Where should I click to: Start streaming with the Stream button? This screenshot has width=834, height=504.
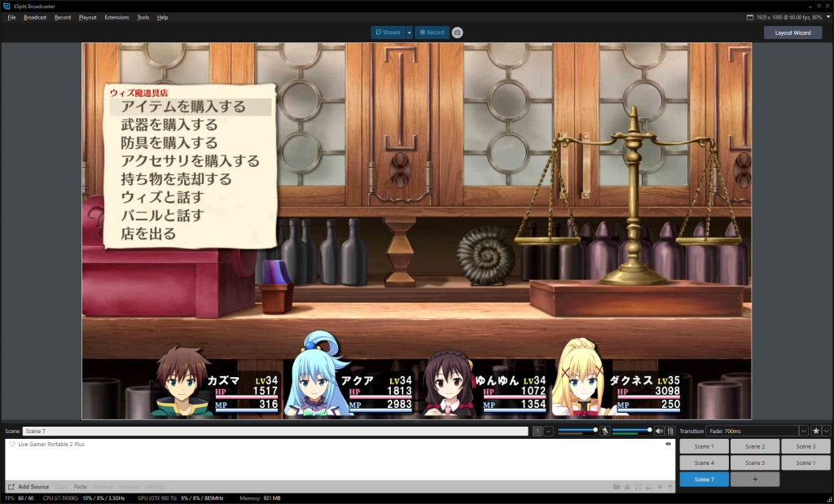tap(388, 33)
